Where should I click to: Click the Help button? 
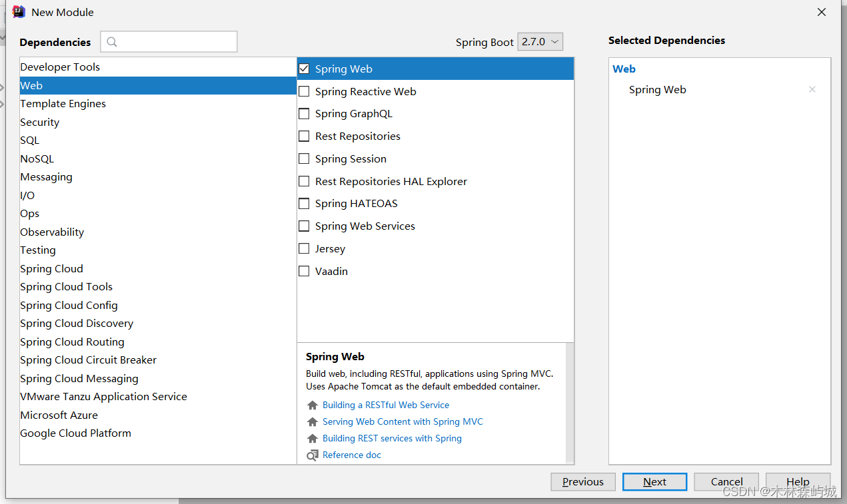(798, 482)
